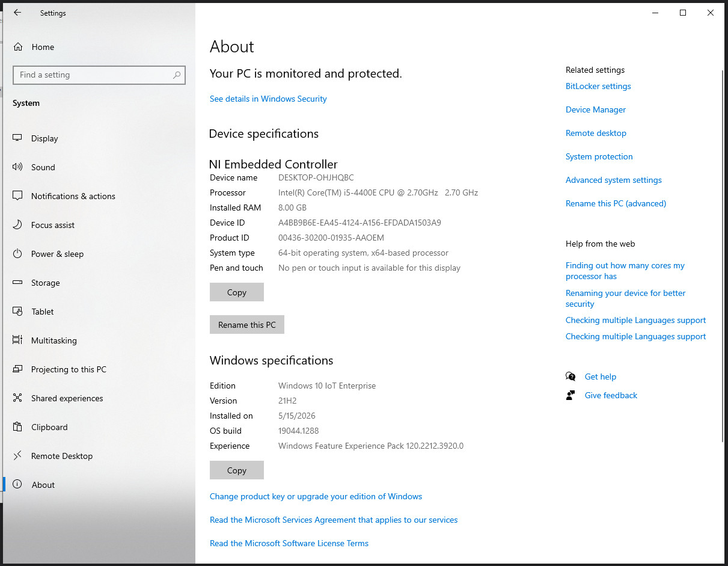Viewport: 728px width, 566px height.
Task: Open Multitasking settings page
Action: coord(54,340)
